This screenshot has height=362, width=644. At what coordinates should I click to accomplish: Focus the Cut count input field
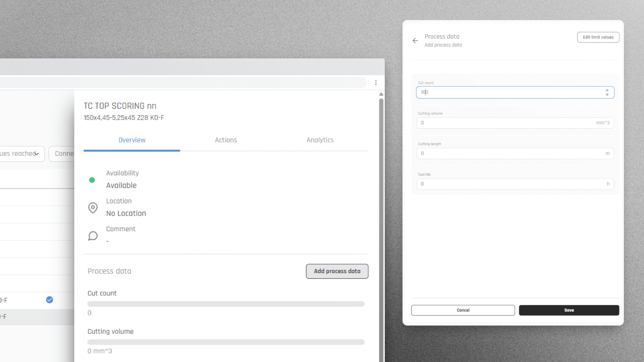[x=515, y=92]
